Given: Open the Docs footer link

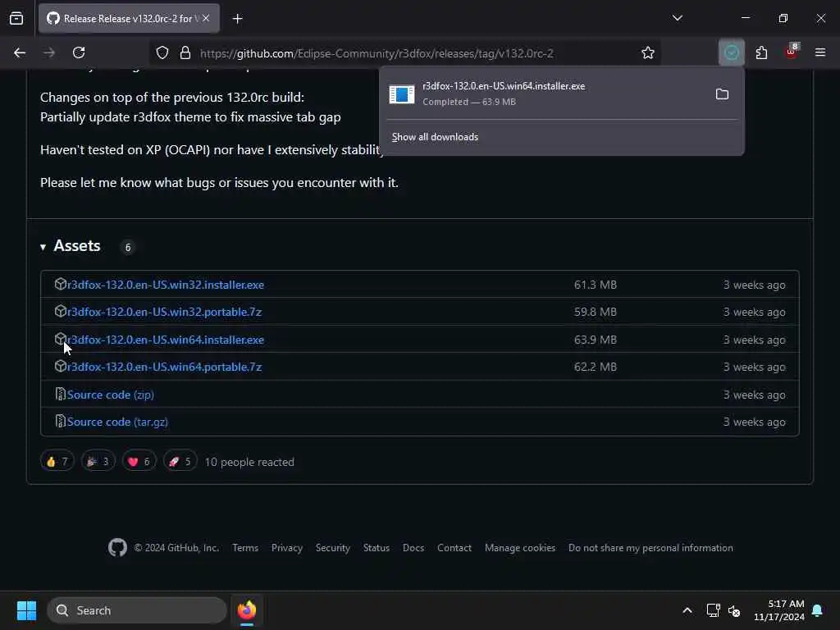Looking at the screenshot, I should pyautogui.click(x=413, y=547).
